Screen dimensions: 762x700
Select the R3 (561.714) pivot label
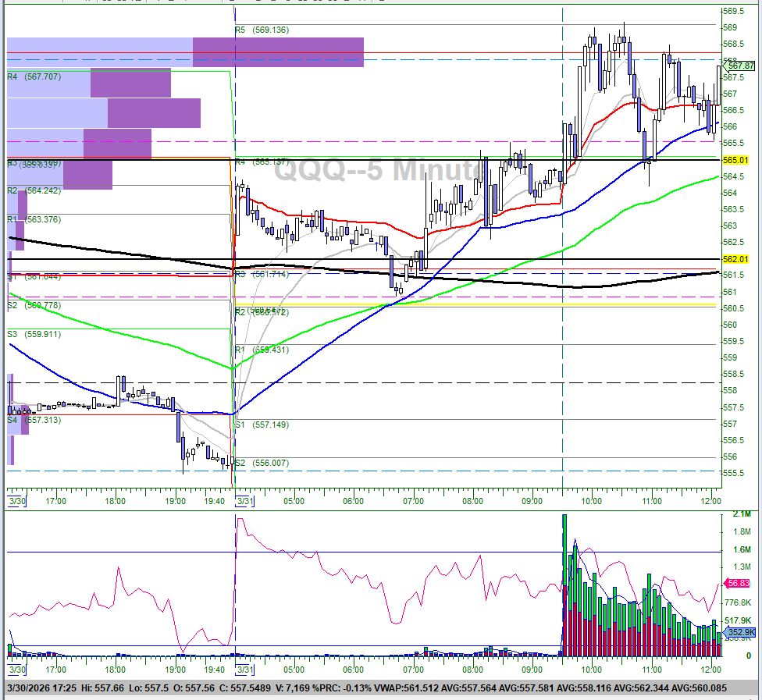(x=262, y=275)
